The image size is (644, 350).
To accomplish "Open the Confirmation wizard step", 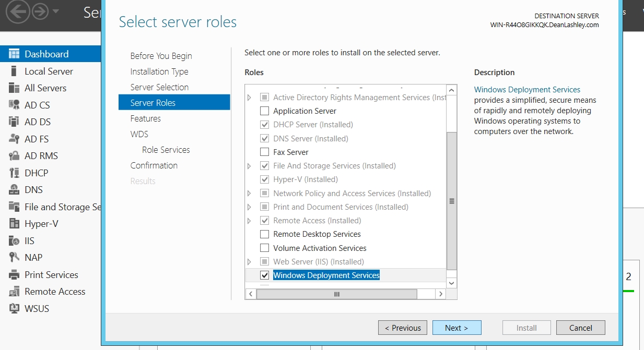I will click(154, 165).
